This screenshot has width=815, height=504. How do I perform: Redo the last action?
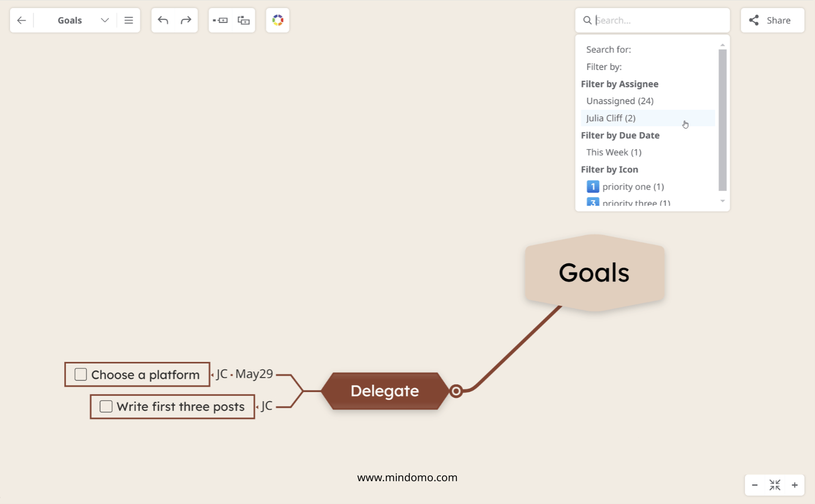(x=186, y=20)
